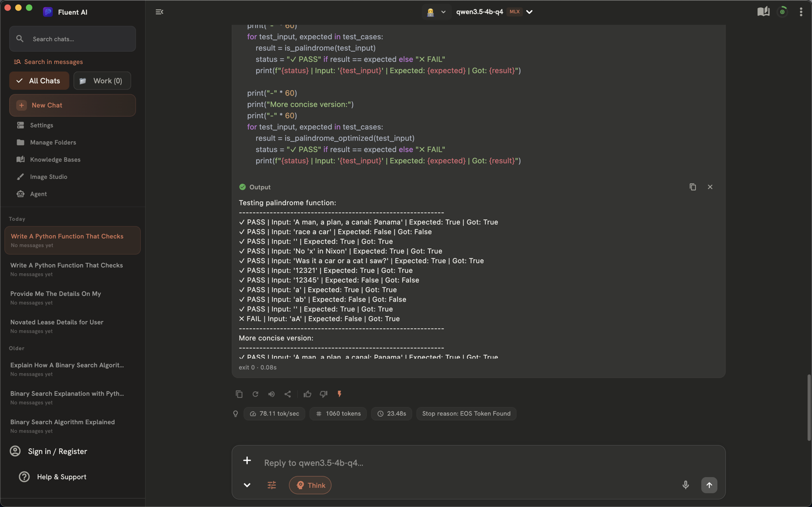This screenshot has width=812, height=507.
Task: Click the exit 0 · 0.08s status text
Action: click(258, 367)
